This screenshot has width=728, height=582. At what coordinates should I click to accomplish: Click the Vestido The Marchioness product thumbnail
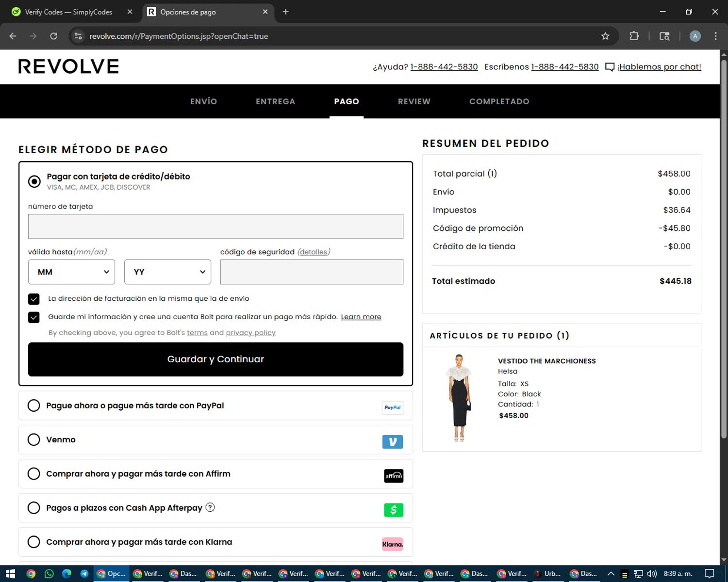(x=459, y=398)
